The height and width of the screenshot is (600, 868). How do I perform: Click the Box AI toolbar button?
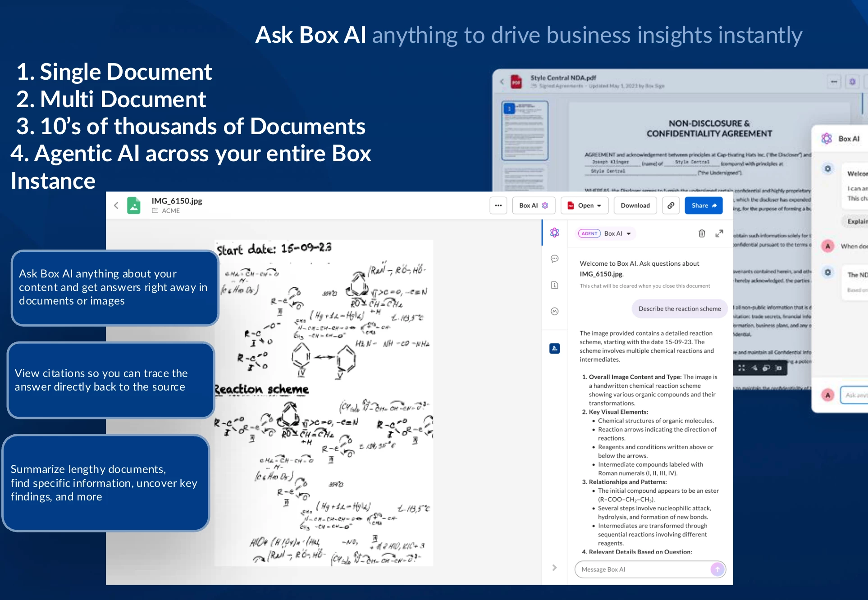coord(533,205)
